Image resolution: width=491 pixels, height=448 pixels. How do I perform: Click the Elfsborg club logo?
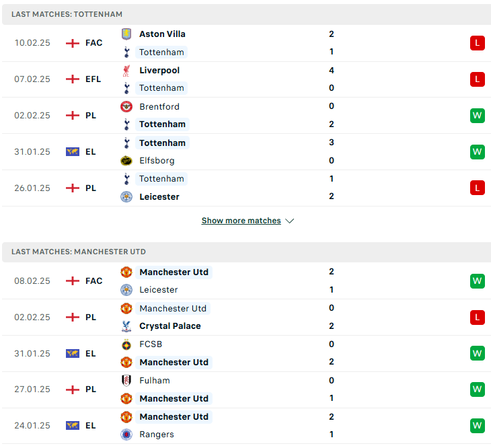126,161
